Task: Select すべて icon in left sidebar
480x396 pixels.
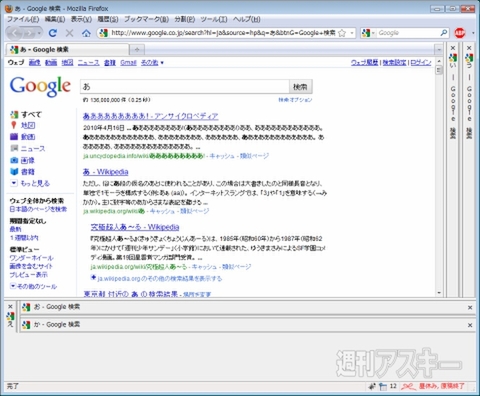Action: 14,115
